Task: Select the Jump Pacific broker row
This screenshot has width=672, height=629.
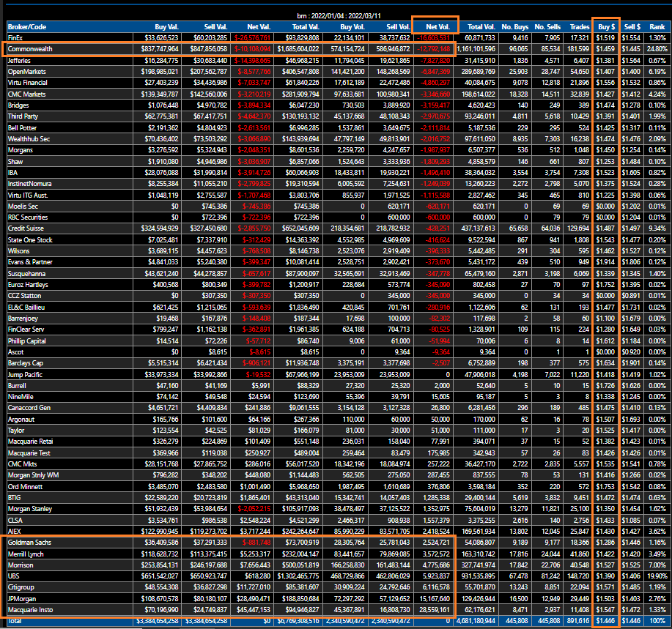Action: (26, 374)
